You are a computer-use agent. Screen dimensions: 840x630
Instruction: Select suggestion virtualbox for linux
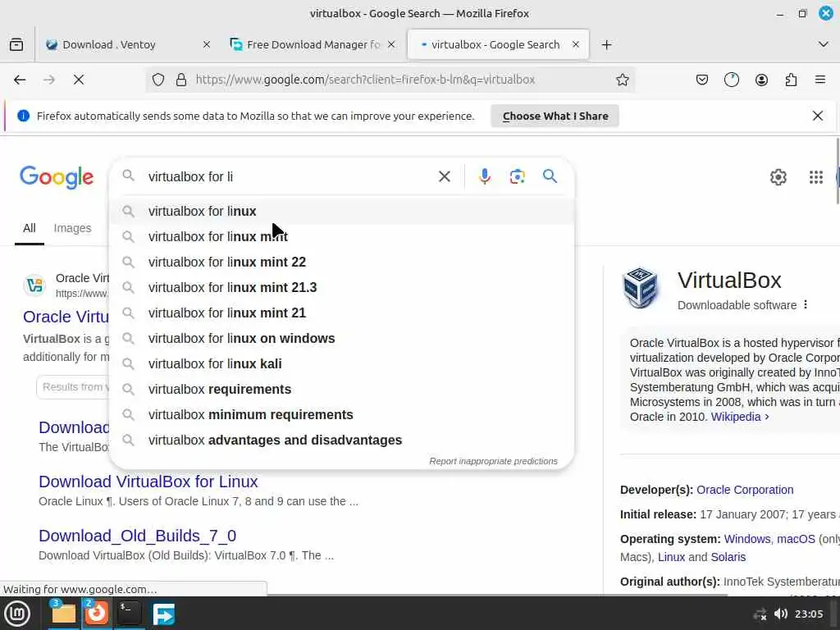click(x=342, y=211)
